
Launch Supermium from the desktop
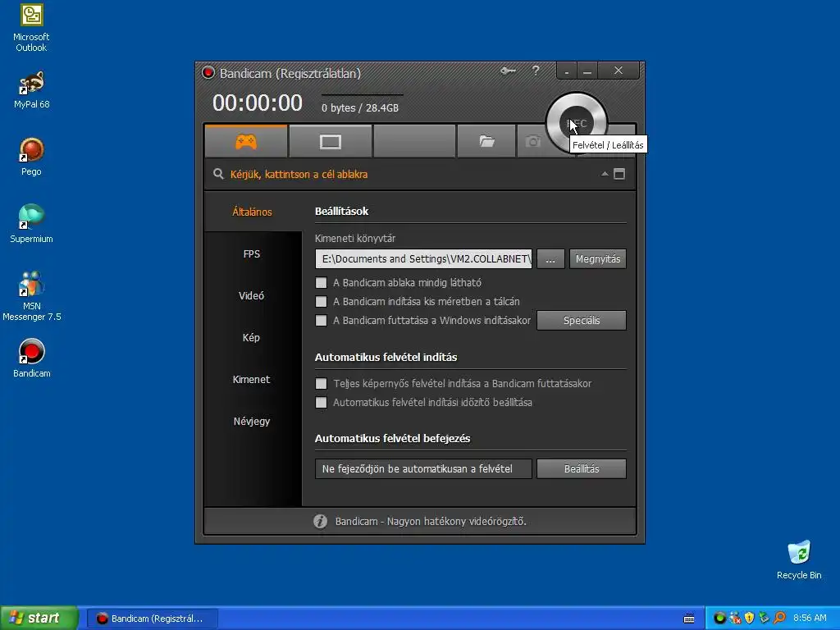point(31,224)
